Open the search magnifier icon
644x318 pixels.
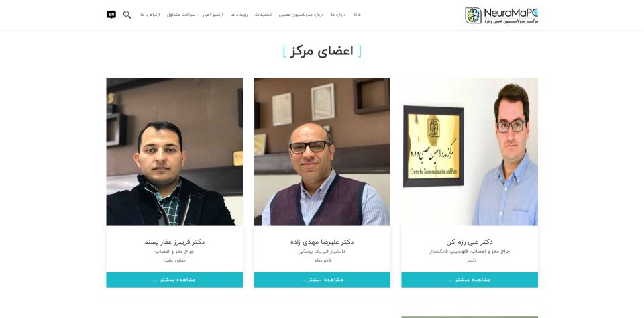(127, 15)
